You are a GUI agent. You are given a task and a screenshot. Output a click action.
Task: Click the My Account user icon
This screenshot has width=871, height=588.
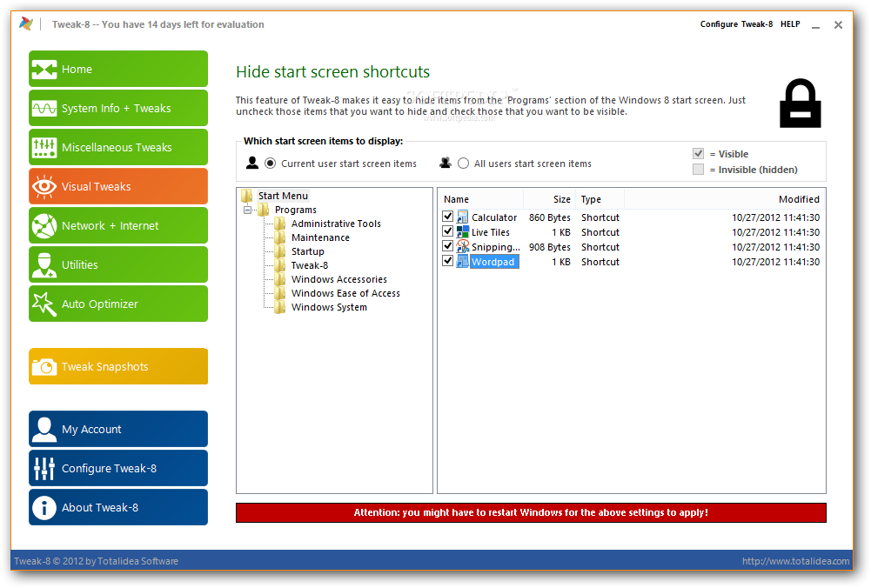point(44,429)
